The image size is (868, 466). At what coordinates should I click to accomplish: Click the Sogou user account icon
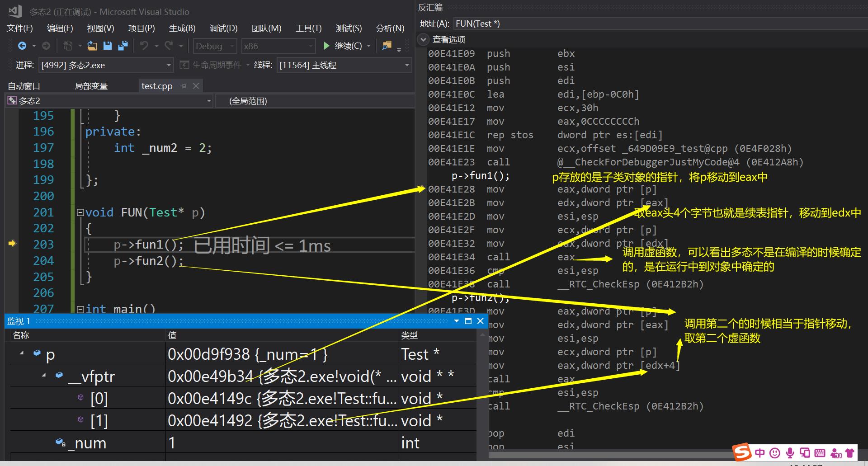click(836, 453)
